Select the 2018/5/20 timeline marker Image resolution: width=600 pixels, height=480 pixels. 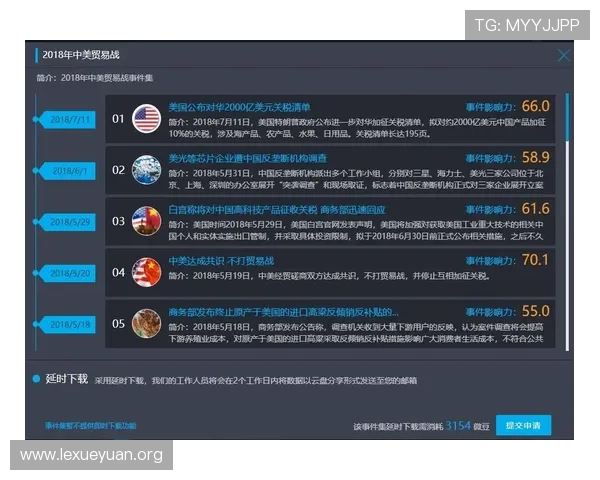pos(69,274)
